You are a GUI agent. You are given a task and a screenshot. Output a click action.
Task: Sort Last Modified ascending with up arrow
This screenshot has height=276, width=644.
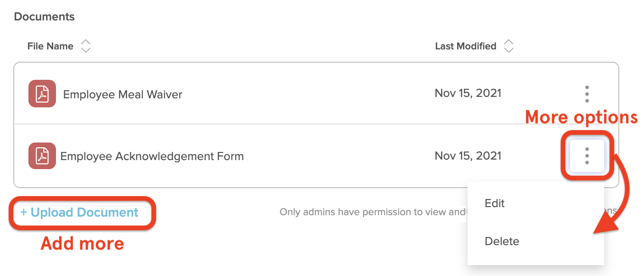click(x=509, y=42)
